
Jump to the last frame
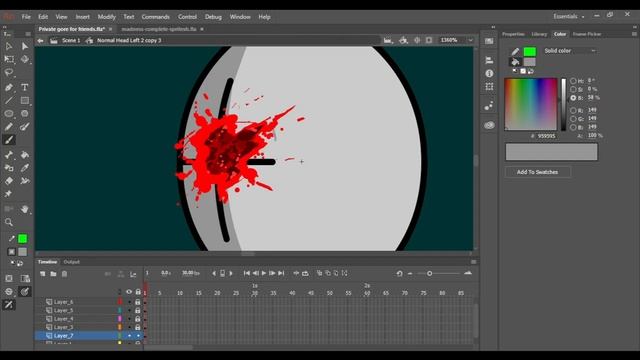pyautogui.click(x=281, y=273)
